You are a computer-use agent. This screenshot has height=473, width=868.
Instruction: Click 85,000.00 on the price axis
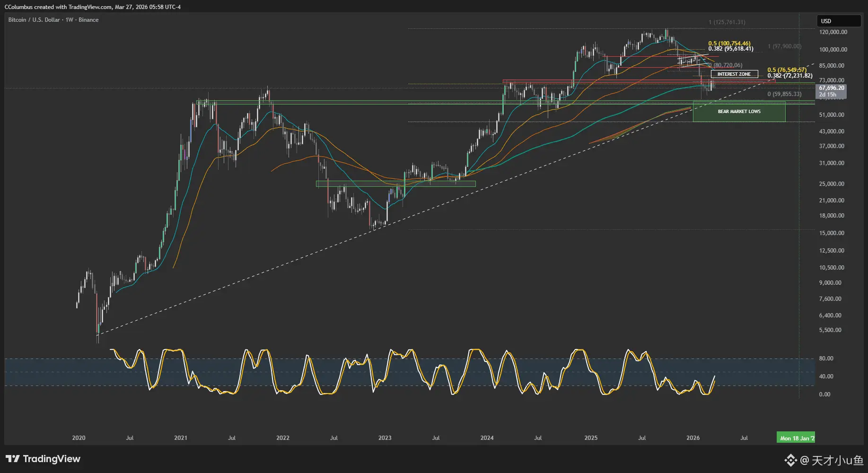(x=832, y=66)
